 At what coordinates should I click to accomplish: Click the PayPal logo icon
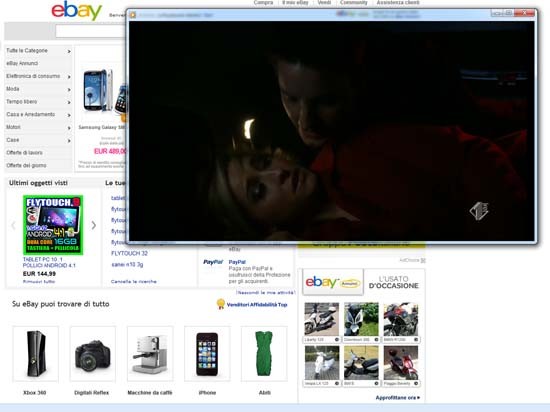tap(213, 262)
